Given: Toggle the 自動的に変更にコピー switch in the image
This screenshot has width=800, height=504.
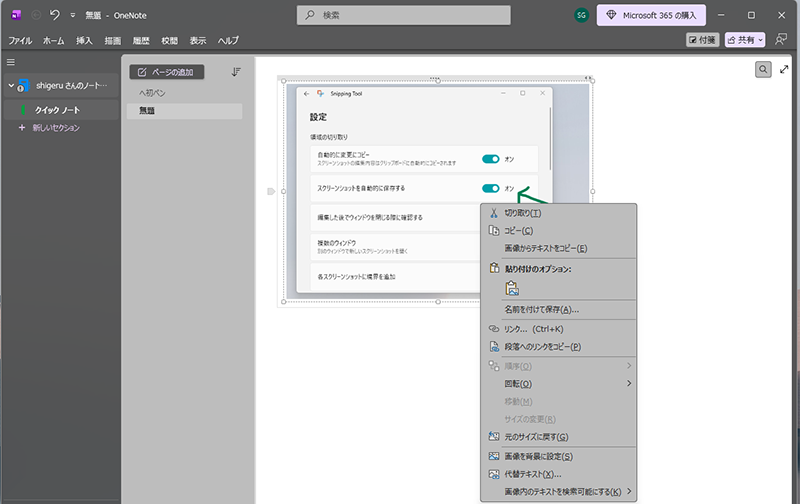Looking at the screenshot, I should (490, 158).
